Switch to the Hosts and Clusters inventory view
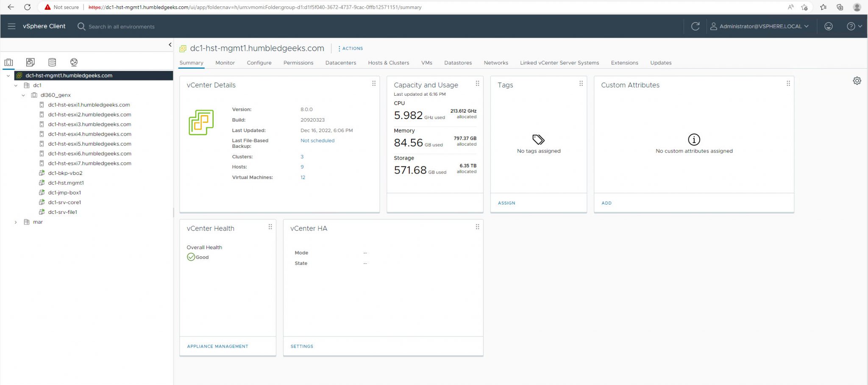This screenshot has height=385, width=868. [9, 62]
